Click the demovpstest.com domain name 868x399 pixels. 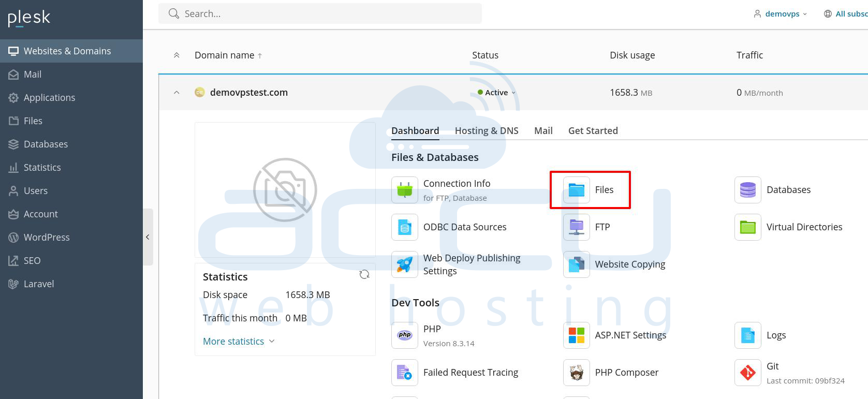[x=249, y=93]
